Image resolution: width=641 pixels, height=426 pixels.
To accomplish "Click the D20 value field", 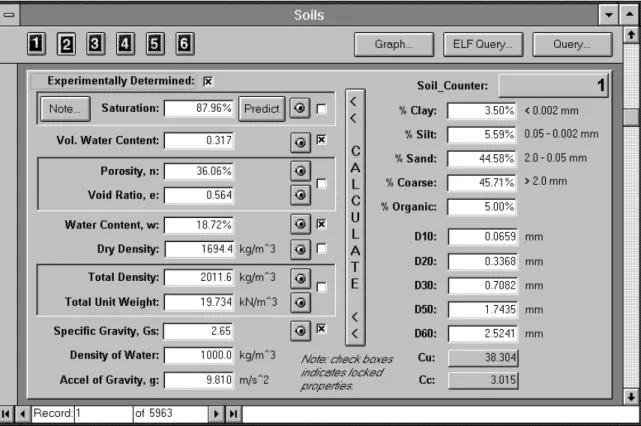I will point(483,261).
